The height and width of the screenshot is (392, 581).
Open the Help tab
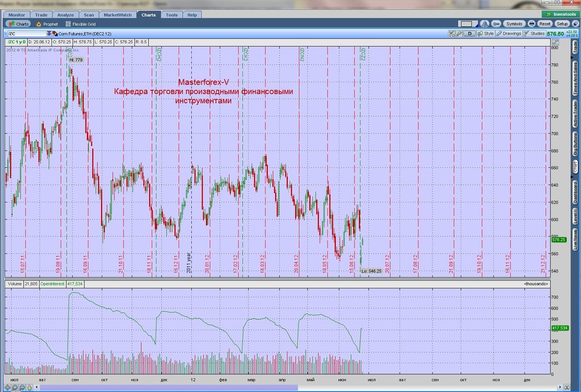point(192,15)
